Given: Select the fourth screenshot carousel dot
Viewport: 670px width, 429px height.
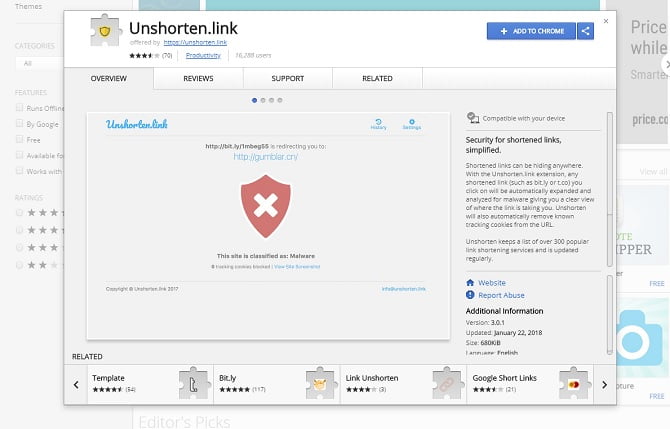Looking at the screenshot, I should [x=280, y=100].
